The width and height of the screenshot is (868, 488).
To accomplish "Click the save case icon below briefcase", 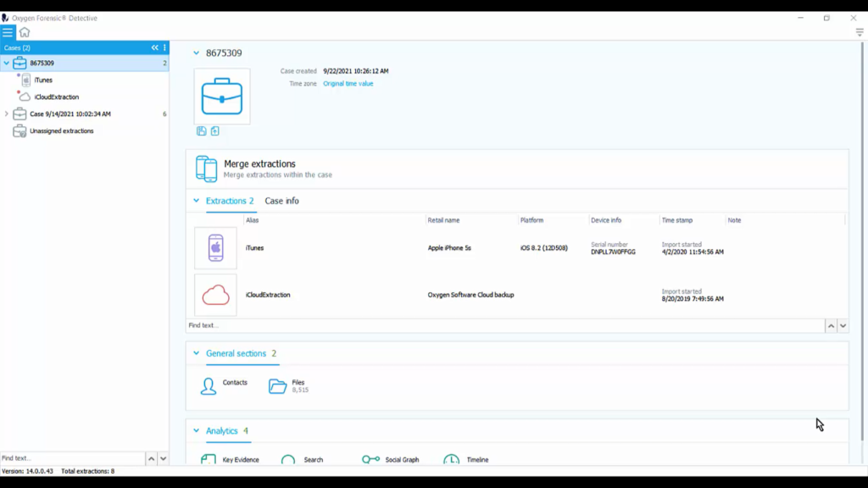I will [x=202, y=131].
